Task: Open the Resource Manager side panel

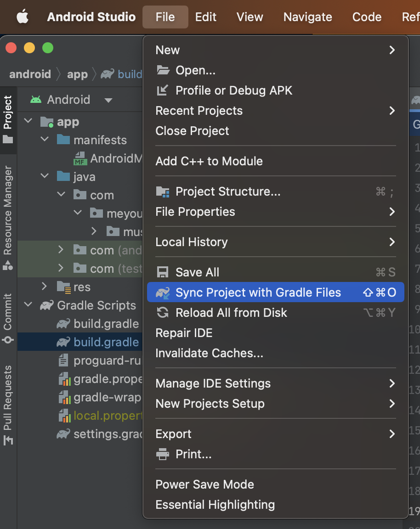Action: (x=8, y=217)
